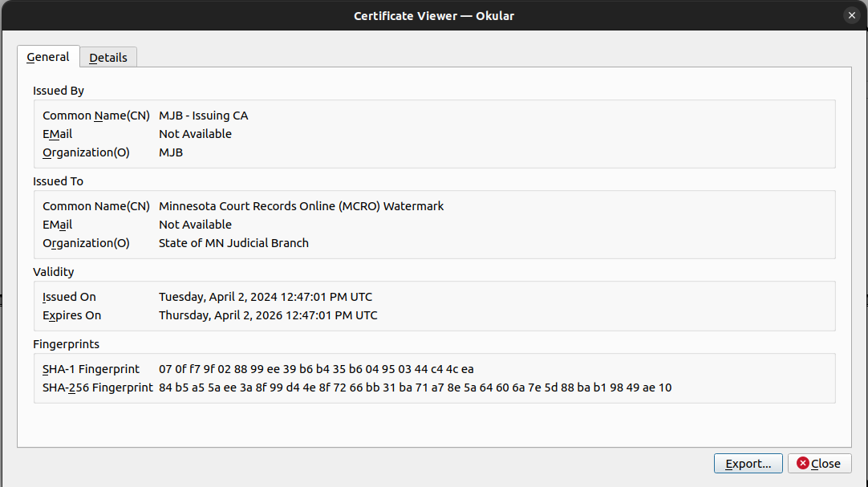This screenshot has height=487, width=868.
Task: Click the Export... button
Action: [x=748, y=463]
